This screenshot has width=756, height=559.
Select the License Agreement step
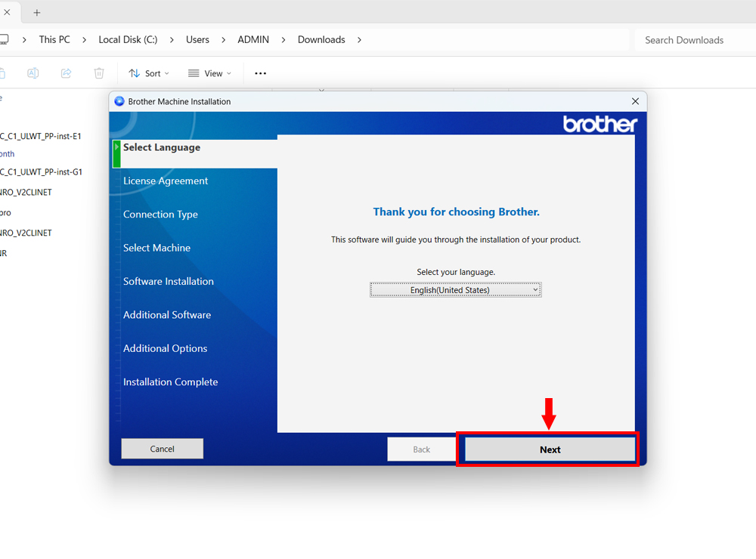[x=166, y=181]
